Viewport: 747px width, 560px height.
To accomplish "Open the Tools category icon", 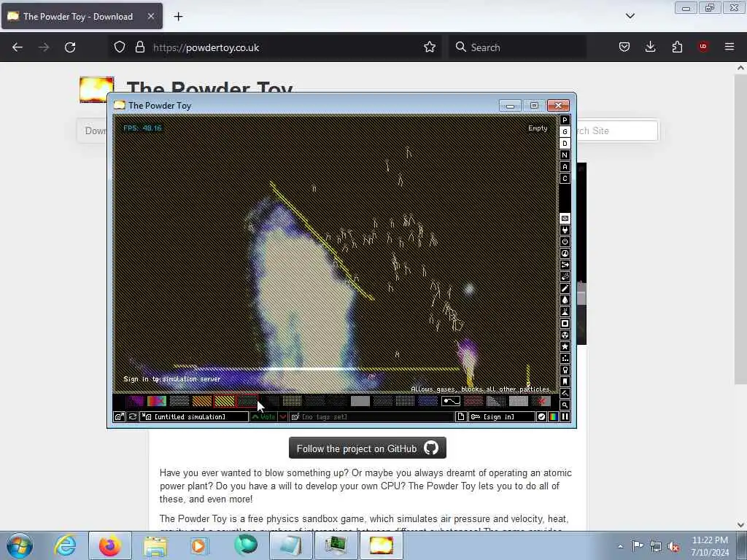I will click(x=565, y=370).
